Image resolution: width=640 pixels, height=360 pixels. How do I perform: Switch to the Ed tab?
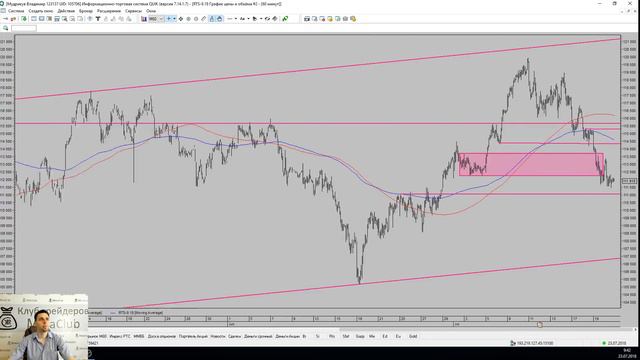(385, 336)
